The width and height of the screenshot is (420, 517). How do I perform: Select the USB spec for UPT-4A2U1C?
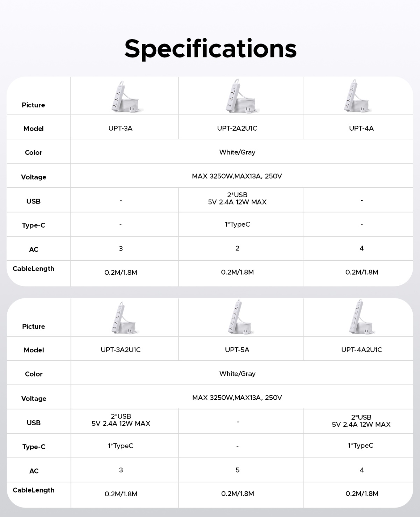pos(361,421)
